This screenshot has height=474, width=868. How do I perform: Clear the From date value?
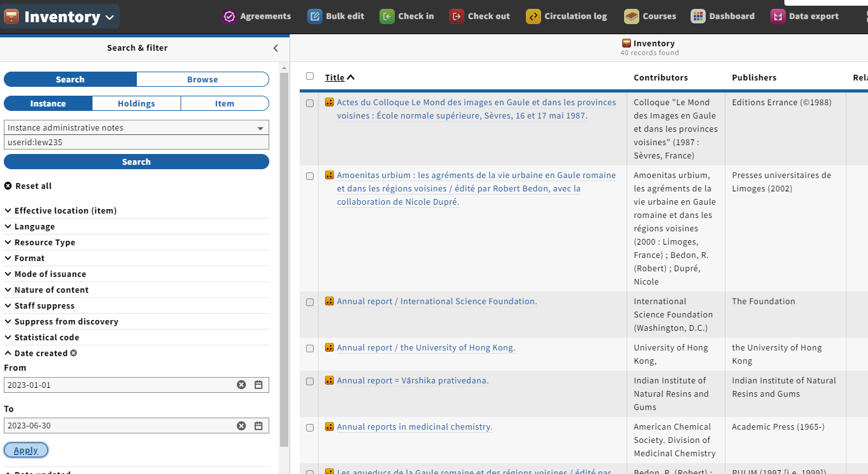click(241, 385)
